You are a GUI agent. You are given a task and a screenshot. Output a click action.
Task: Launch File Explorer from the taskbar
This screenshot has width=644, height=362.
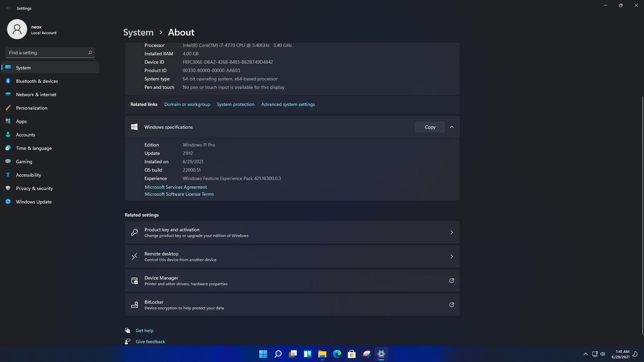coord(322,354)
